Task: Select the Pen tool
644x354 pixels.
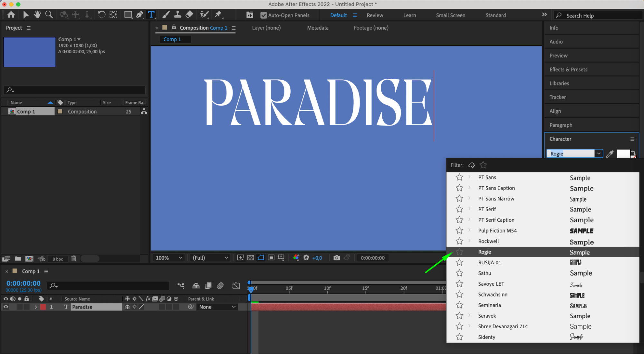Action: coord(139,15)
